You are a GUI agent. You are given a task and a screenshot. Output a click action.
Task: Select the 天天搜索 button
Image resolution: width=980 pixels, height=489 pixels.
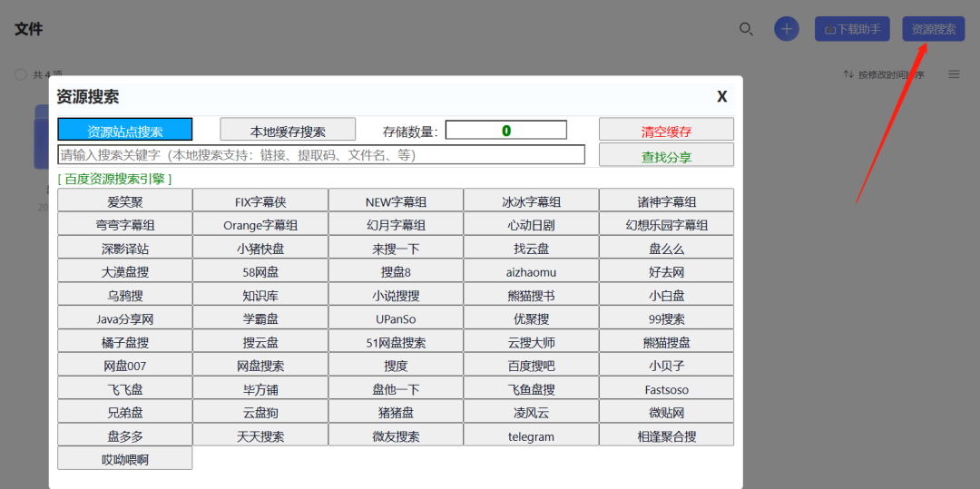click(260, 435)
